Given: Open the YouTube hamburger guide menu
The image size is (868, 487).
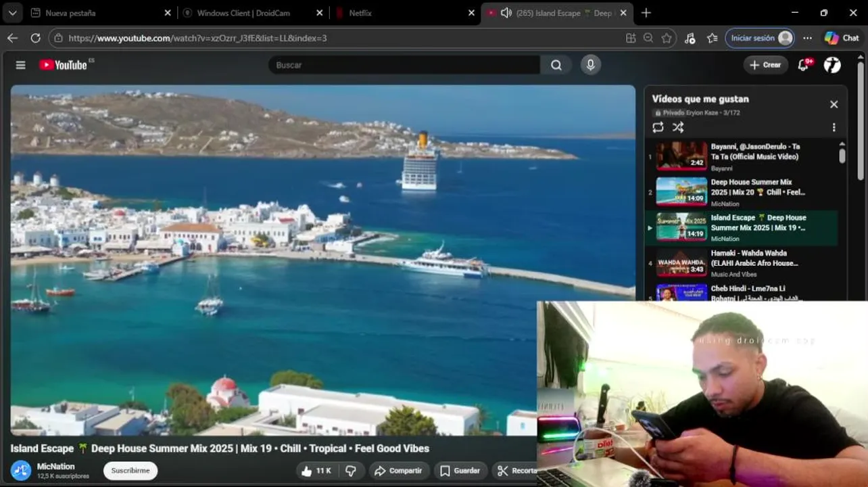Looking at the screenshot, I should coord(21,65).
